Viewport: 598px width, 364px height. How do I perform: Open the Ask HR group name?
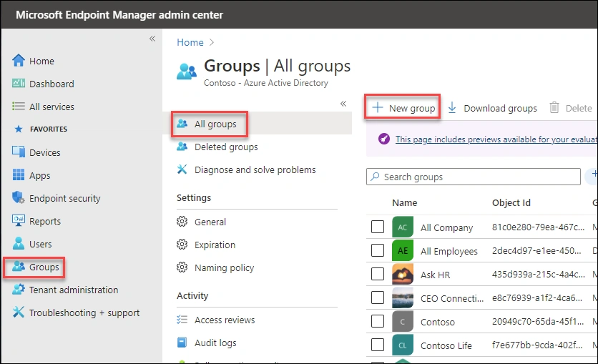pyautogui.click(x=435, y=275)
